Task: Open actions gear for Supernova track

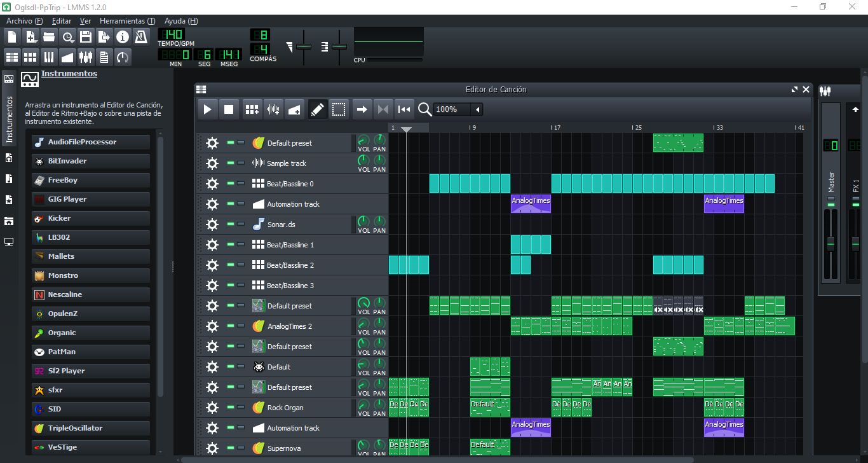Action: [212, 448]
